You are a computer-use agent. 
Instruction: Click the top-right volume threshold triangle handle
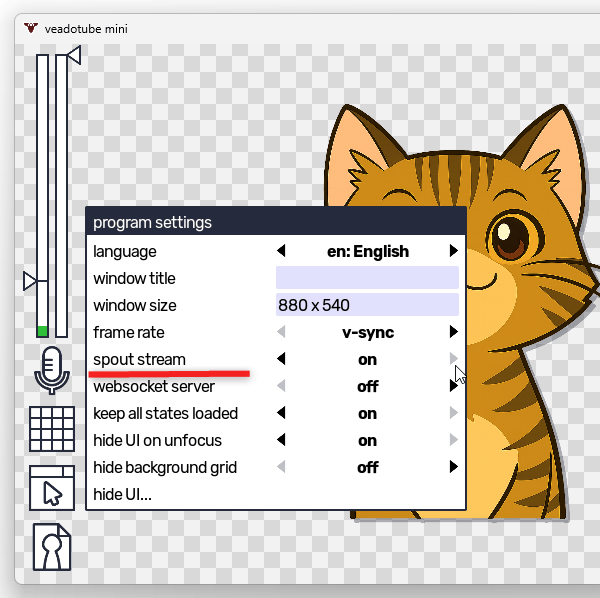coord(74,55)
